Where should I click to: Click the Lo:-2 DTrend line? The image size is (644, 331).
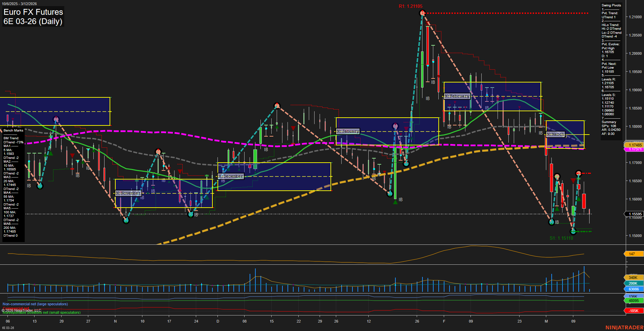coord(612,33)
